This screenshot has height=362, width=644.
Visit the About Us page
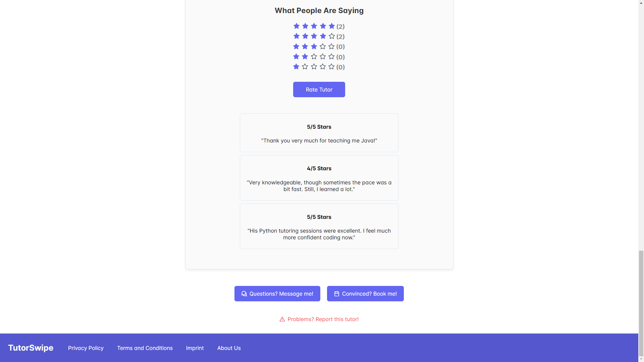click(229, 348)
